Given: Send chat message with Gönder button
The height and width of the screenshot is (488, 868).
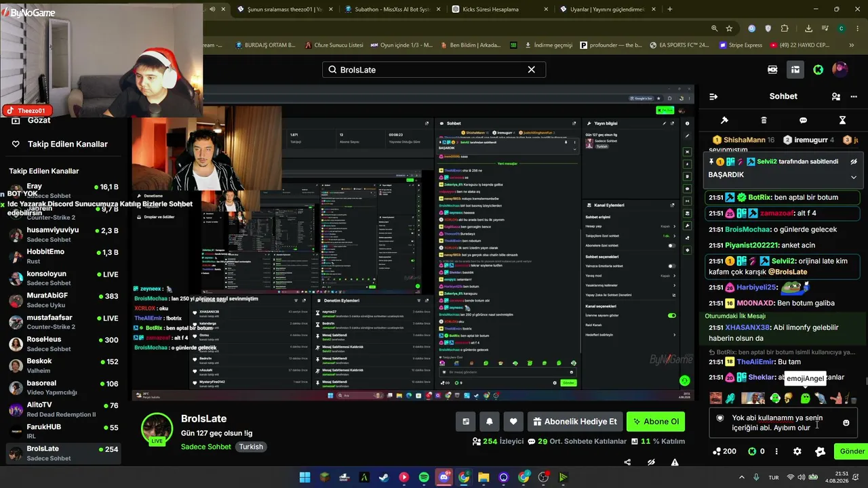Looking at the screenshot, I should [x=852, y=451].
